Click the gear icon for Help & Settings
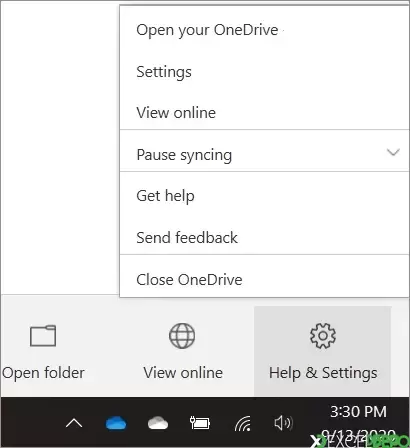This screenshot has height=448, width=410. tap(323, 336)
